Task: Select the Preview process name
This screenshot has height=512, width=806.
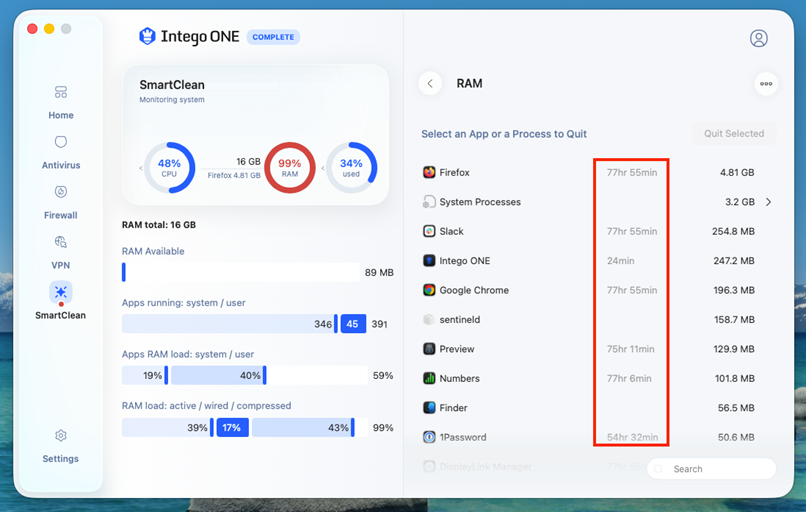Action: pos(456,349)
